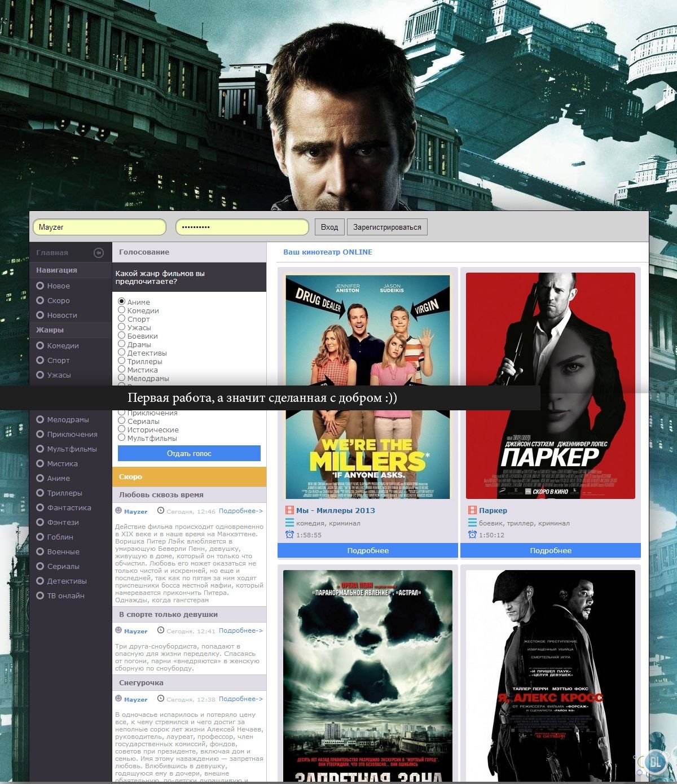Open Подробнее-> link for В спорте только девушки
The height and width of the screenshot is (784, 677).
(x=240, y=630)
